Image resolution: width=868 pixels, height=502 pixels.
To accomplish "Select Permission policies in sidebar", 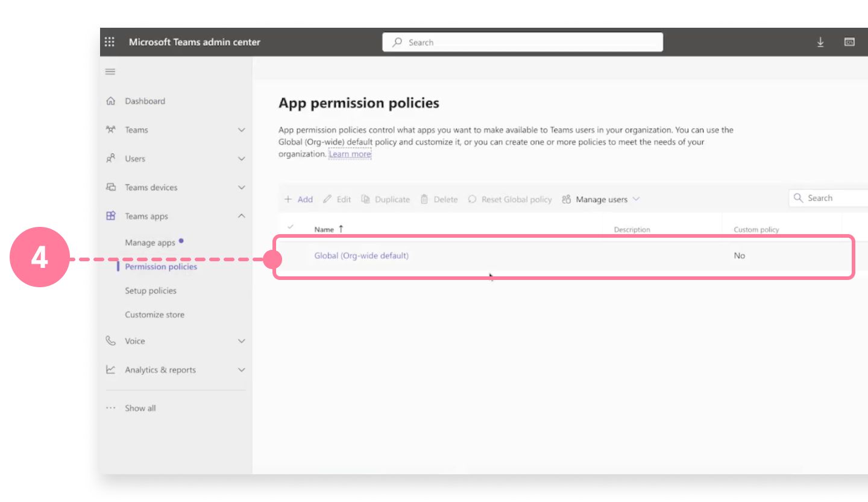I will coord(161,267).
